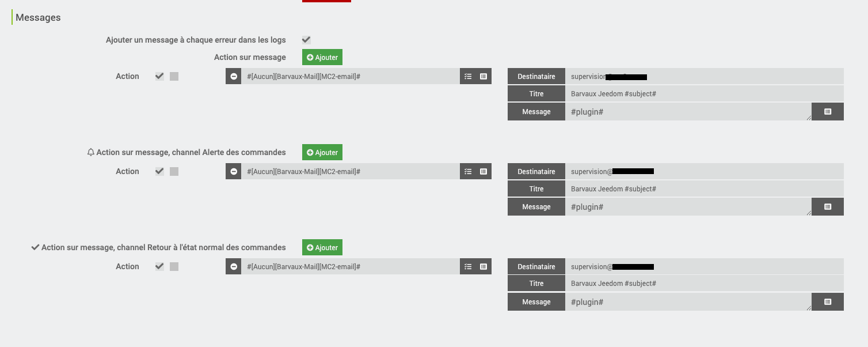Image resolution: width=868 pixels, height=347 pixels.
Task: Click the checklist icon in the Retour à l'état normal action row
Action: (x=468, y=266)
